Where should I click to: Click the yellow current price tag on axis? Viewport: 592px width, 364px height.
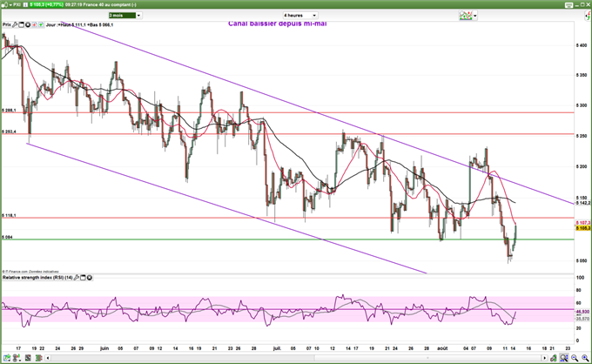(x=583, y=228)
